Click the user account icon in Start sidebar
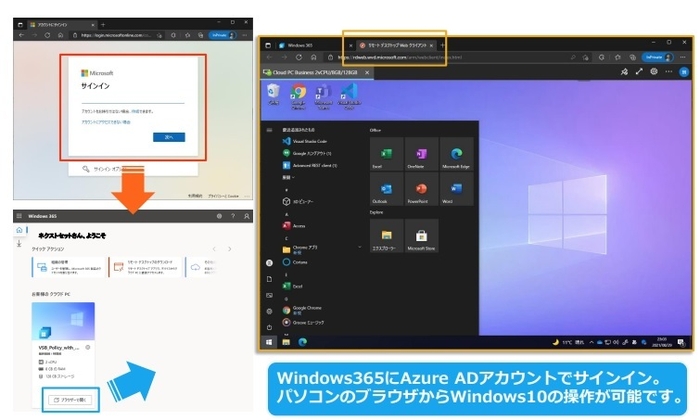 269,263
